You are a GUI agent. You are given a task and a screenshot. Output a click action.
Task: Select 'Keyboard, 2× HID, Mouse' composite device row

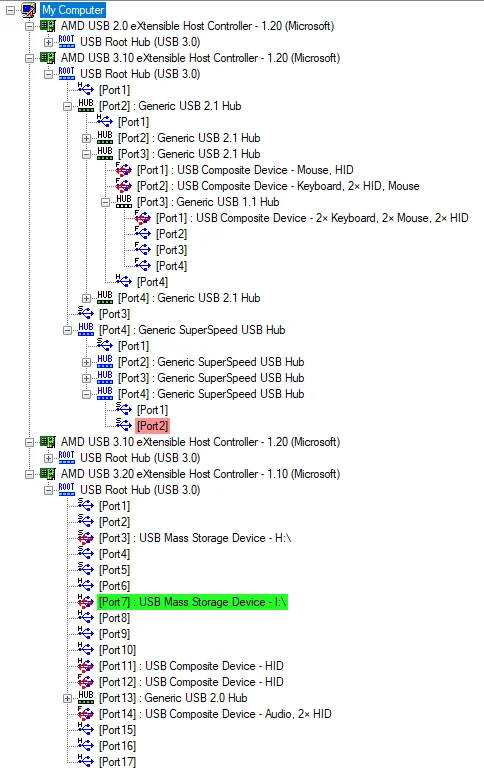(278, 186)
